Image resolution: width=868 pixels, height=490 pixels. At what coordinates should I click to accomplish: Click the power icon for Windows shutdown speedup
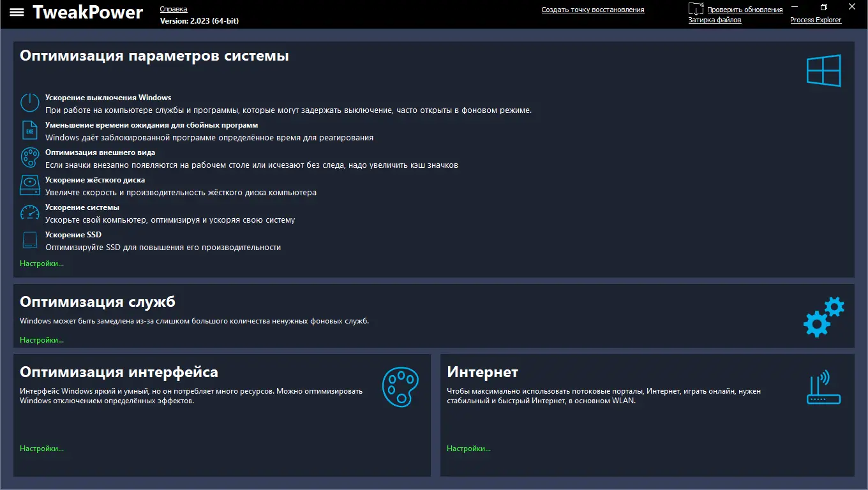coord(30,103)
